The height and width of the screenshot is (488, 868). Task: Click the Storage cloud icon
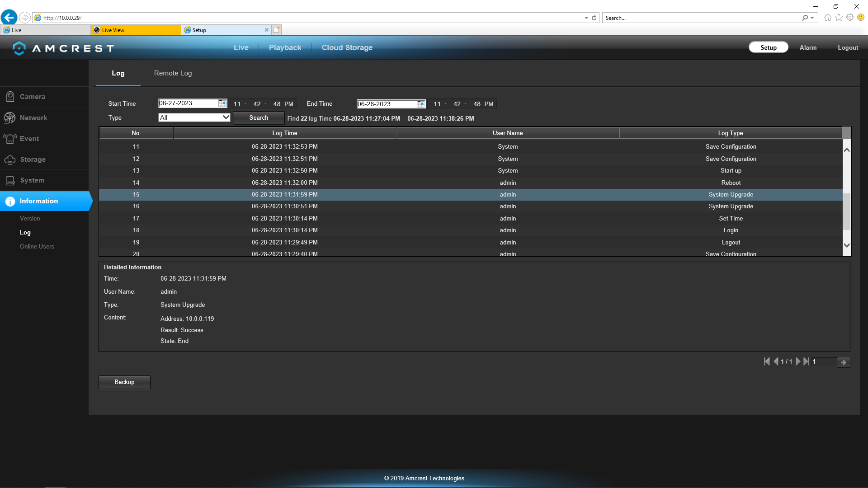click(10, 160)
